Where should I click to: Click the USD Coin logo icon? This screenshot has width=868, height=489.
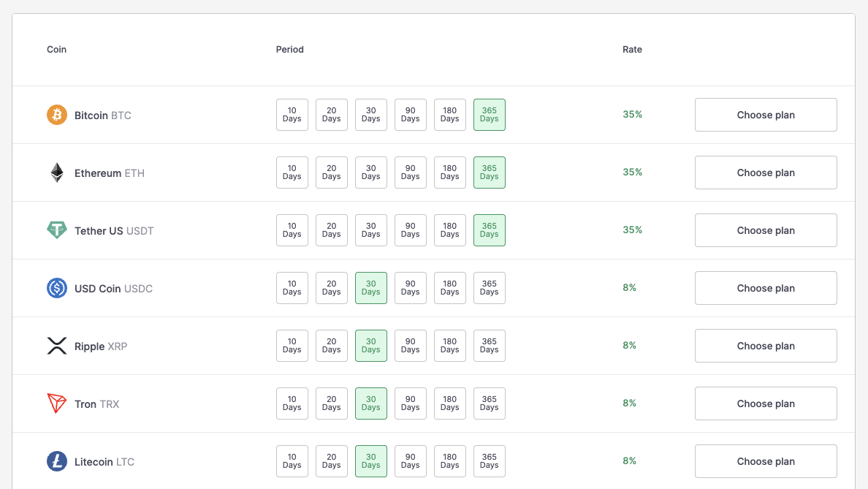[57, 288]
